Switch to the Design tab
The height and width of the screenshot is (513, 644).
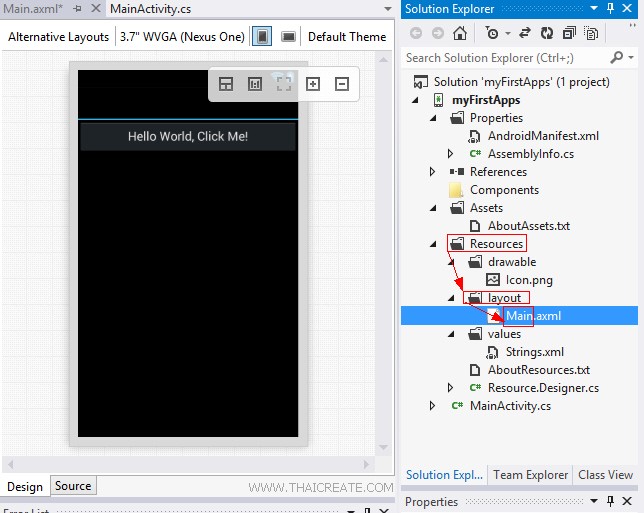pos(25,487)
